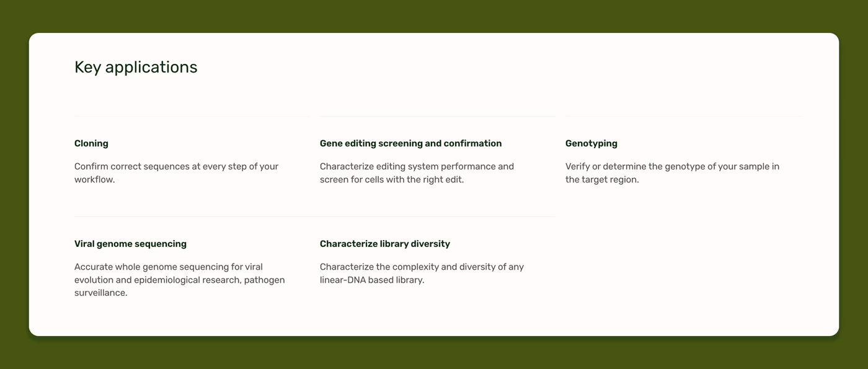
Task: Click the Key applications heading
Action: (136, 67)
